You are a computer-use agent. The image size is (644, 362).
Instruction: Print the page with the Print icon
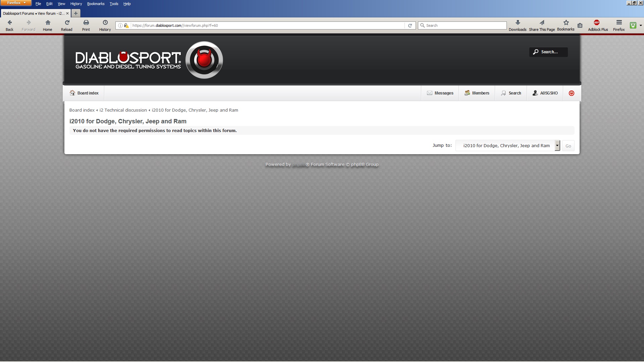click(x=86, y=25)
